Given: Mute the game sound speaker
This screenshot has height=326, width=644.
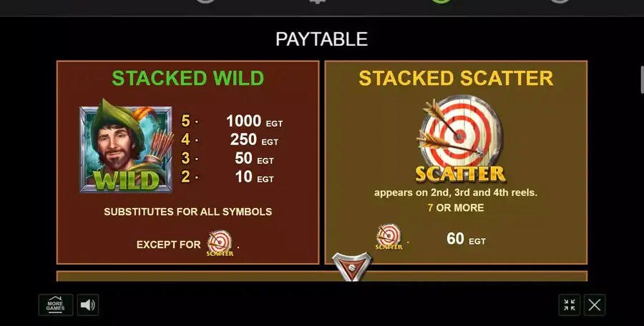Looking at the screenshot, I should [x=87, y=305].
